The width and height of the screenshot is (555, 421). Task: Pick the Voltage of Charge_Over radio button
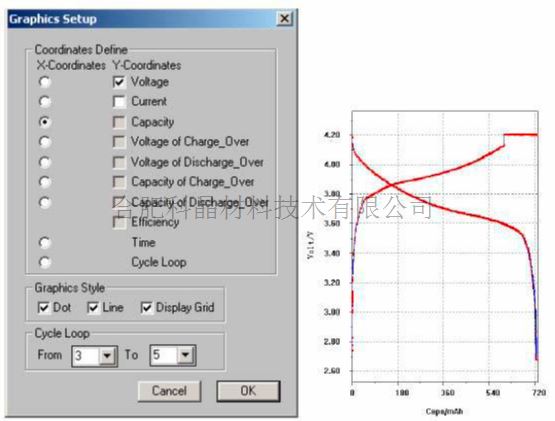pos(45,142)
